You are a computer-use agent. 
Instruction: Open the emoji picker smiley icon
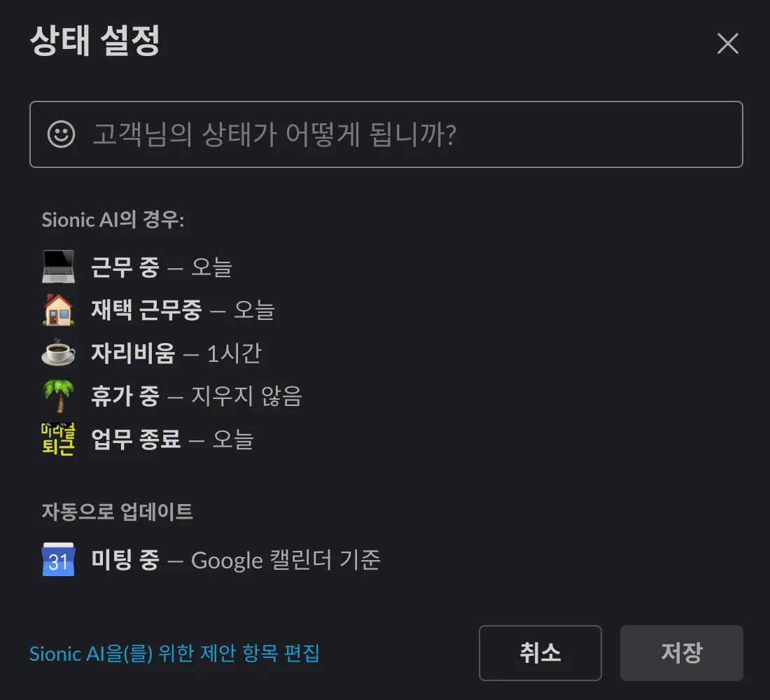(61, 134)
